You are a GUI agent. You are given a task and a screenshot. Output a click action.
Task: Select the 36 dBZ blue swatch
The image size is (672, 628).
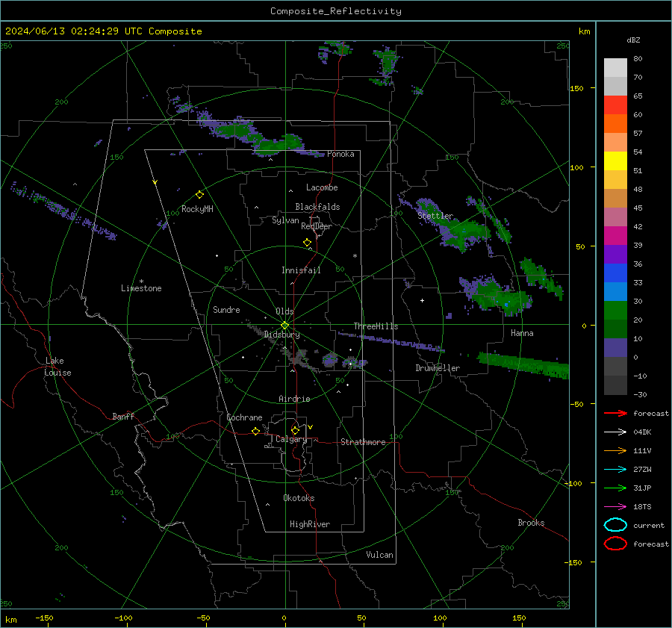[x=615, y=273]
